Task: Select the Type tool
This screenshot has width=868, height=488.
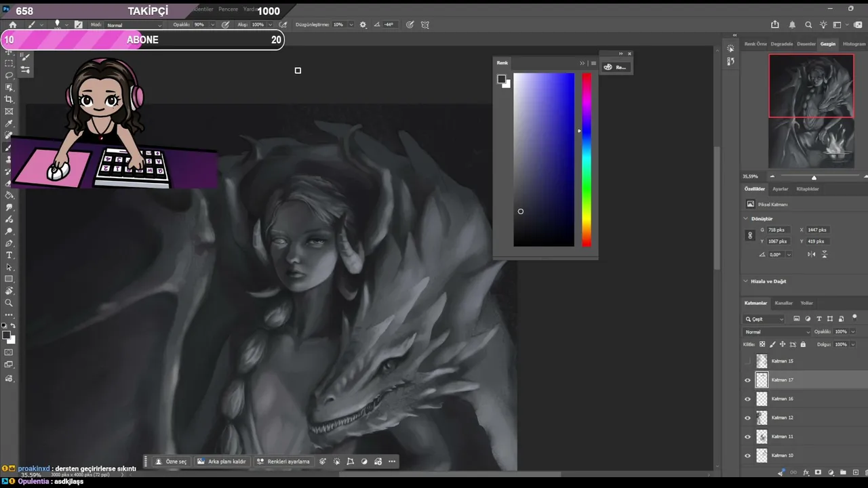Action: point(9,255)
